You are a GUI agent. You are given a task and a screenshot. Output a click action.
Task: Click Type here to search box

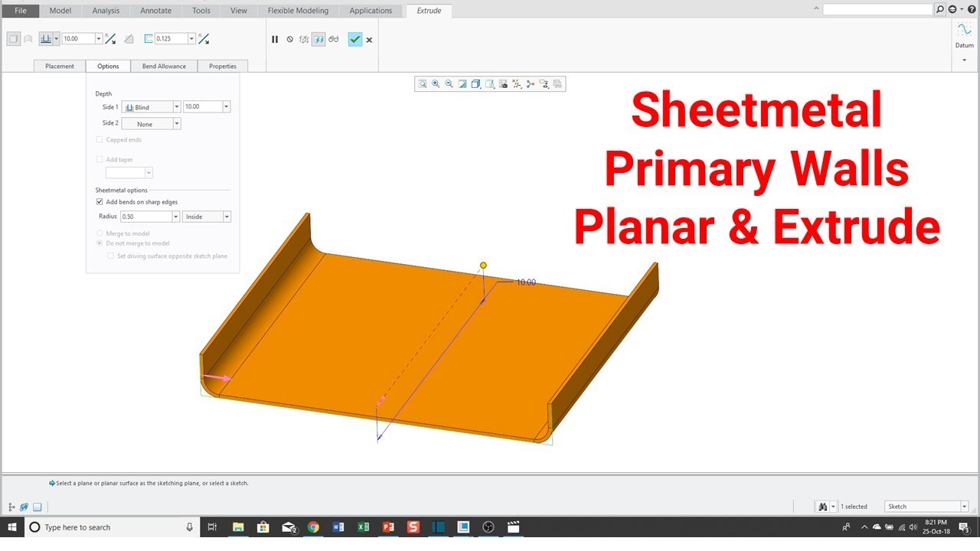[113, 527]
